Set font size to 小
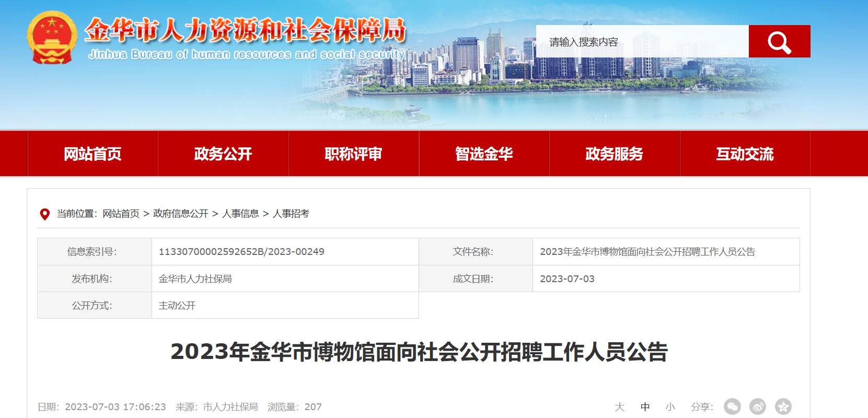This screenshot has width=868, height=418. pyautogui.click(x=670, y=407)
